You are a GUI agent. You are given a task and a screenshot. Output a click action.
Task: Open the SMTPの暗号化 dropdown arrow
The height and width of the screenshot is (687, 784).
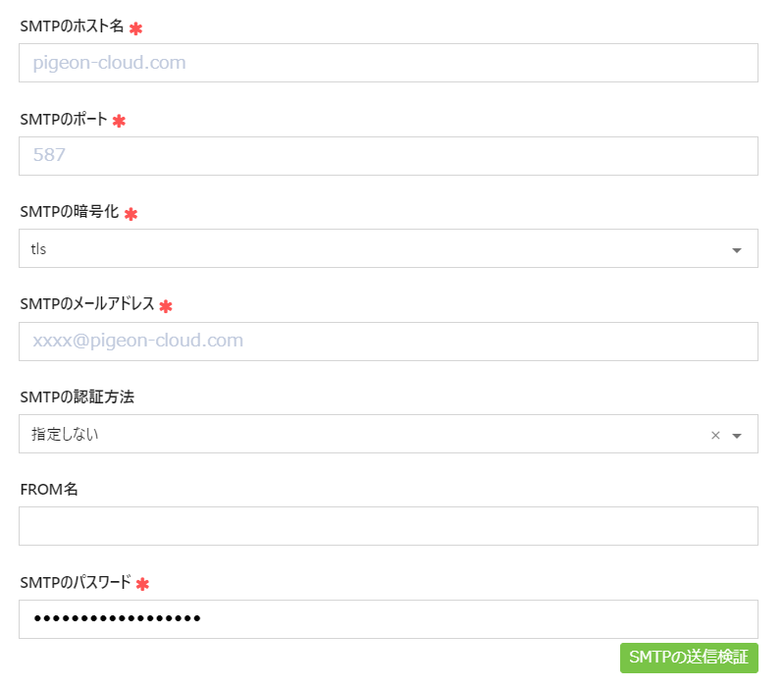click(737, 250)
